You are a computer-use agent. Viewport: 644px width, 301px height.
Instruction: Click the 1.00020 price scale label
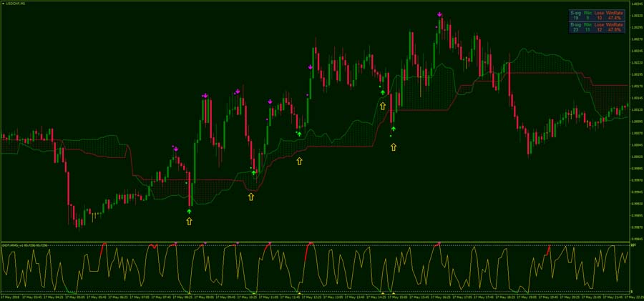(638, 157)
